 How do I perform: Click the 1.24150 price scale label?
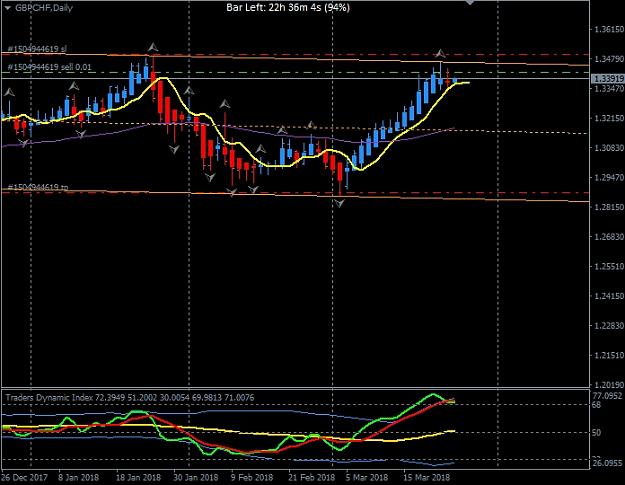[608, 296]
